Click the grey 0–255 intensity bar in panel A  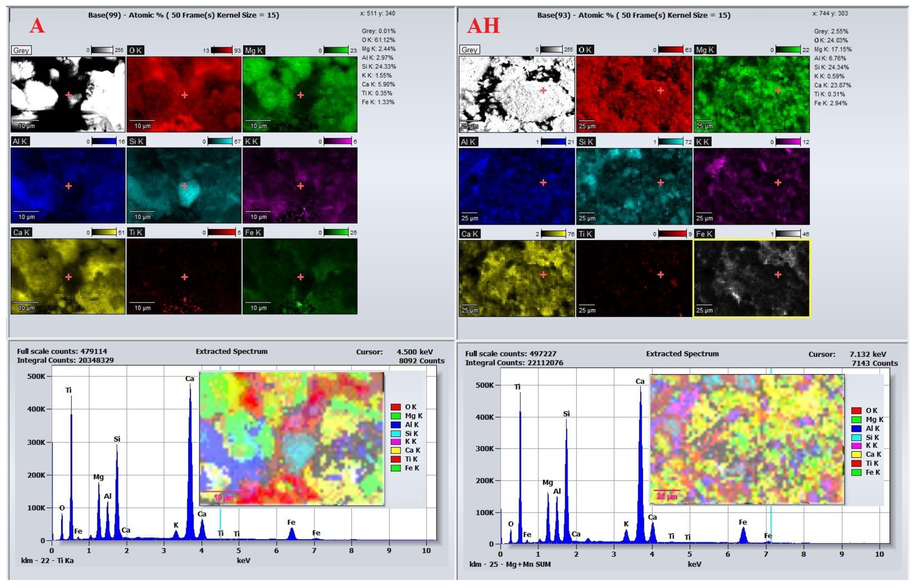pos(102,50)
